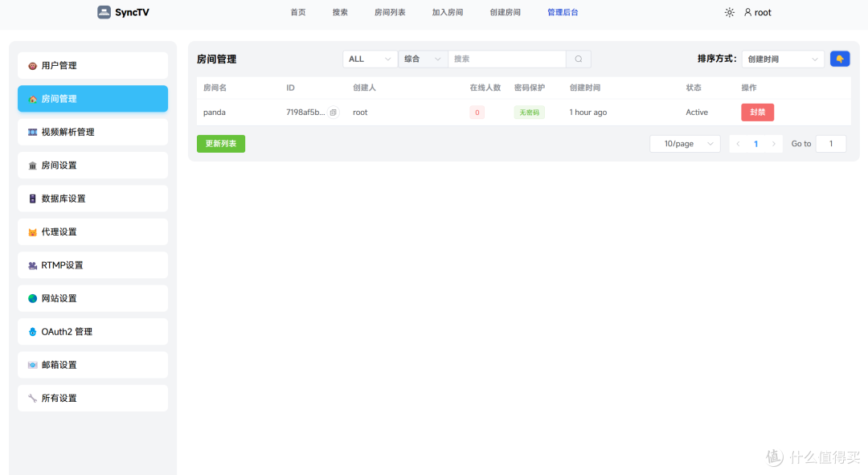Open 视频解析管理 in the sidebar
This screenshot has width=868, height=475.
pos(93,132)
